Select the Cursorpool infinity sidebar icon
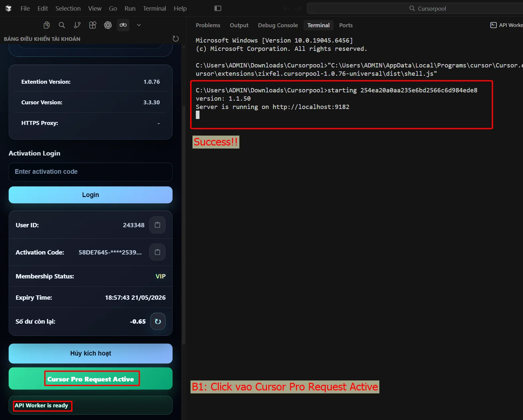This screenshot has height=420, width=523. click(x=123, y=25)
